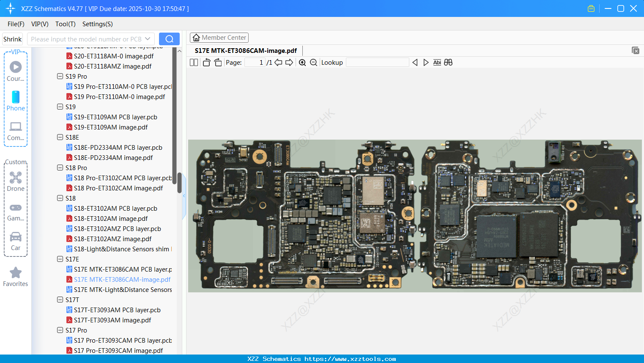The width and height of the screenshot is (644, 363).
Task: Collapse the S18E group
Action: 60,137
